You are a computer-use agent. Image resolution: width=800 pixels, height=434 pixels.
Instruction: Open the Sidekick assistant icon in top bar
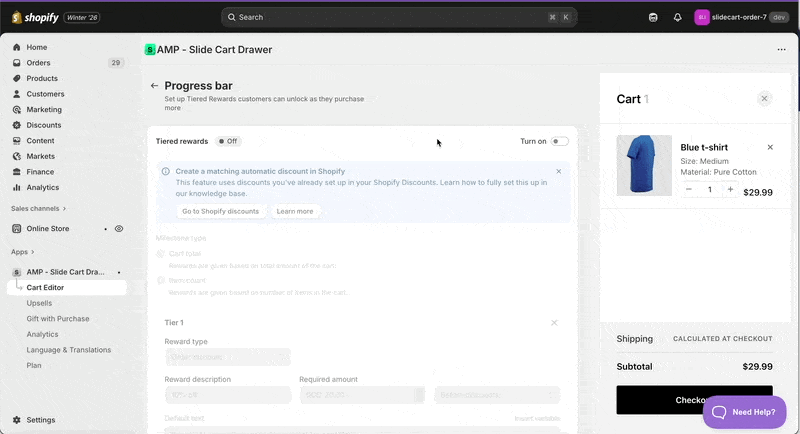(x=653, y=17)
